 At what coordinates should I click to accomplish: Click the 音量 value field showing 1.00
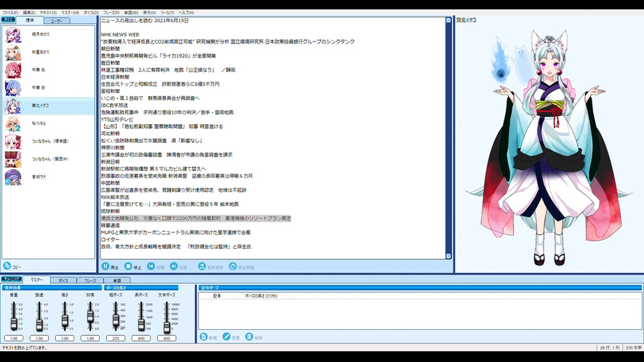pyautogui.click(x=13, y=338)
